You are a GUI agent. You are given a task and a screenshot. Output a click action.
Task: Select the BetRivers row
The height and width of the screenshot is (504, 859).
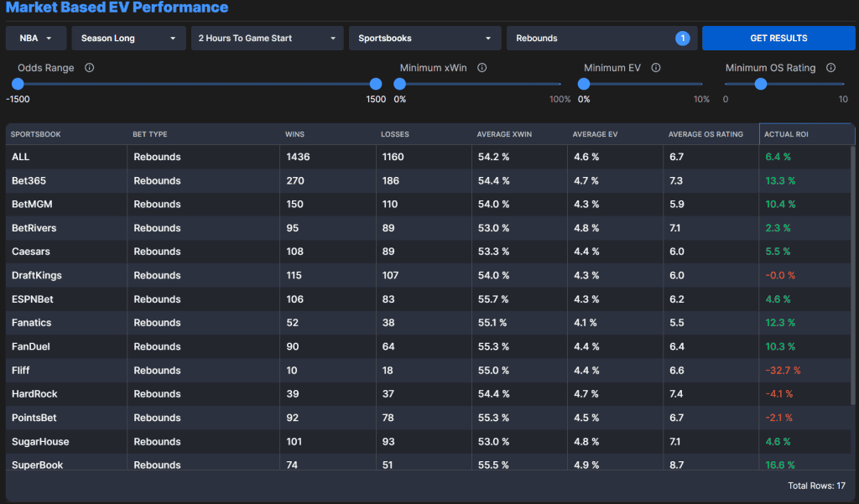[x=428, y=228]
